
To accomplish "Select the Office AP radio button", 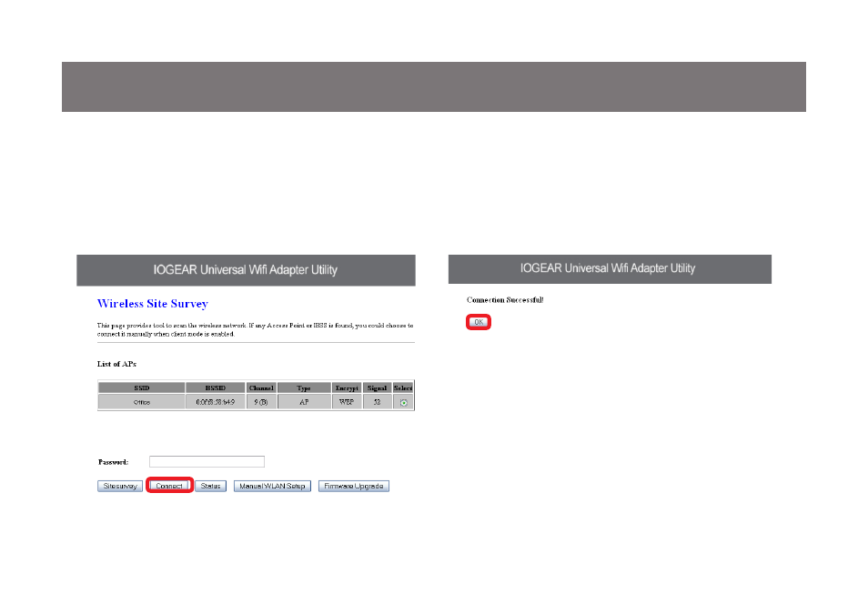I will tap(404, 402).
